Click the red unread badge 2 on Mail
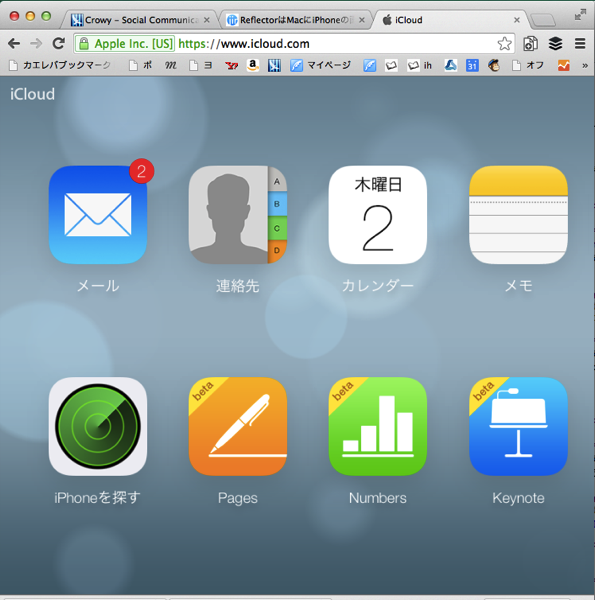Screen dimensions: 595x600 click(x=142, y=171)
